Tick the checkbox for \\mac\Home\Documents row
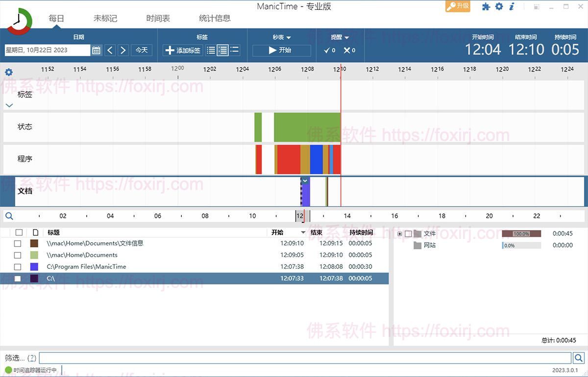588x377 pixels. 18,255
